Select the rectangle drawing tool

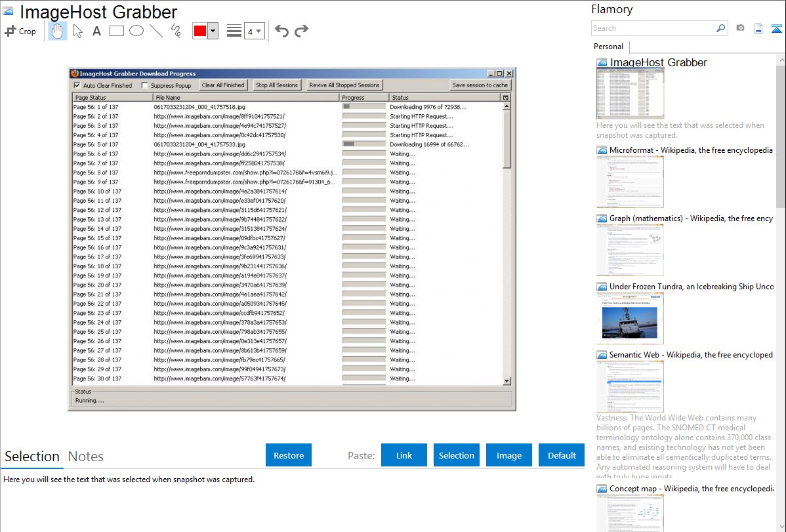point(116,30)
